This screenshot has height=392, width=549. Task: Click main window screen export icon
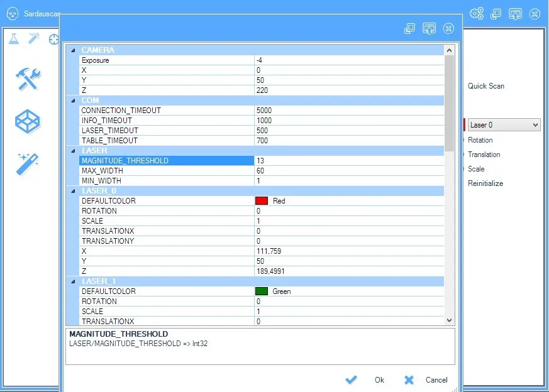tap(515, 14)
